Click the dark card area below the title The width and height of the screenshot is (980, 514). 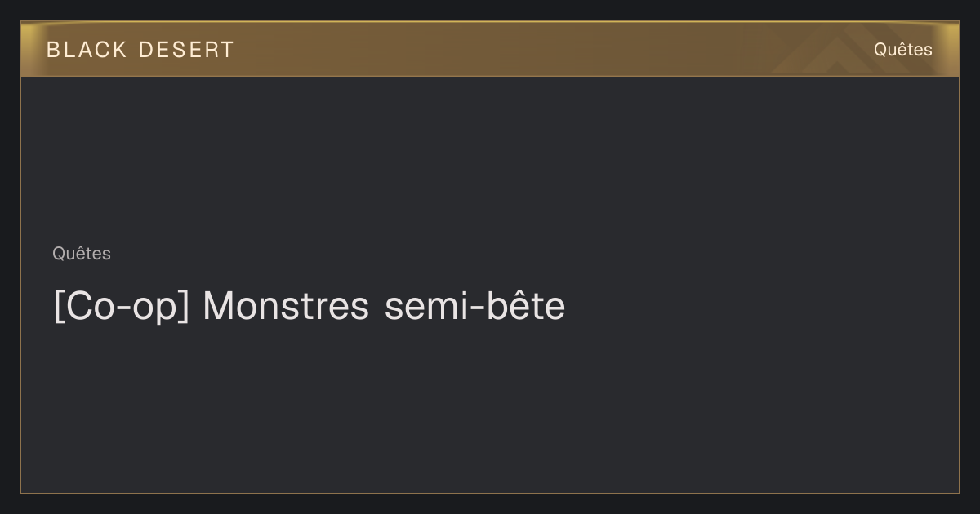pyautogui.click(x=490, y=408)
